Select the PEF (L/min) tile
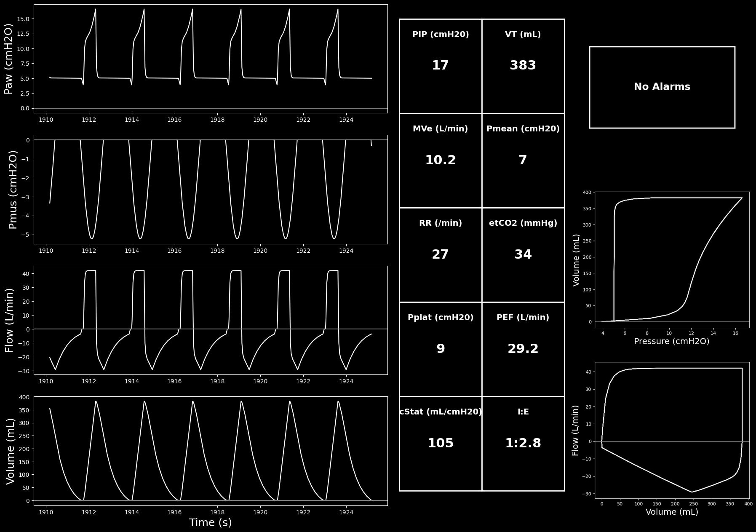The height and width of the screenshot is (532, 756). 523,349
